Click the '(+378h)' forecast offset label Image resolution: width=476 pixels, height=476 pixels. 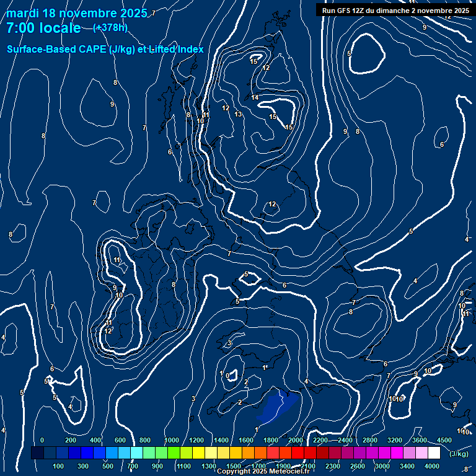coord(110,28)
